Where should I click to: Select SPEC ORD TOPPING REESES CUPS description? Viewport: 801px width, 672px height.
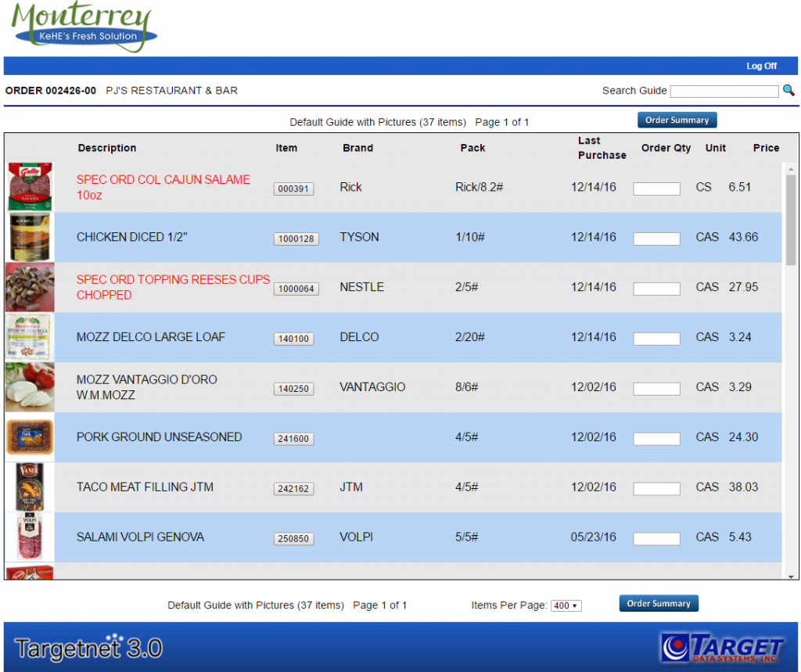point(172,287)
